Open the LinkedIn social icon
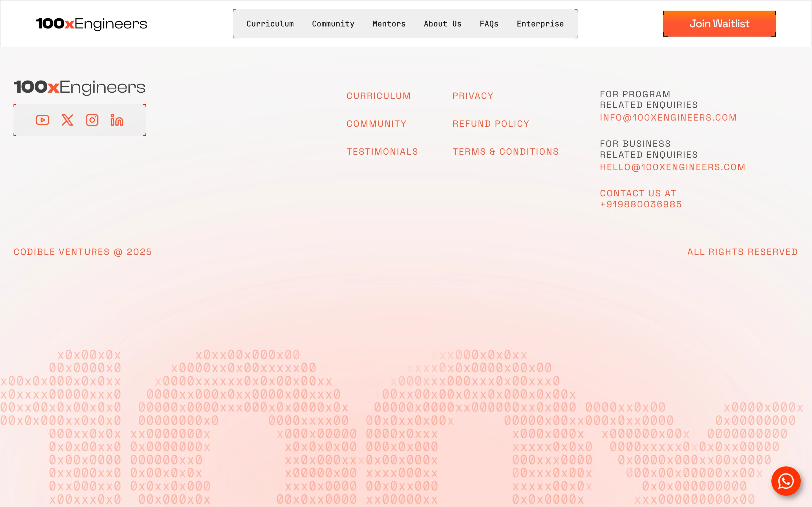812x507 pixels. [x=117, y=120]
